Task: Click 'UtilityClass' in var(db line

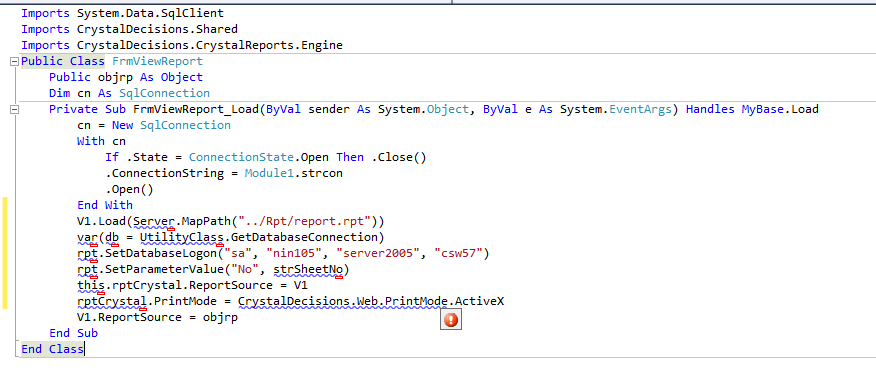Action: (x=182, y=237)
